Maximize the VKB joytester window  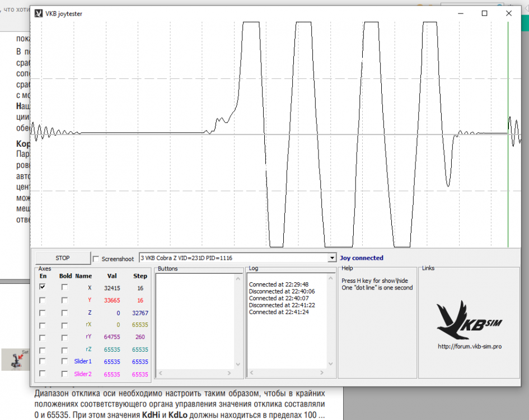click(x=484, y=13)
